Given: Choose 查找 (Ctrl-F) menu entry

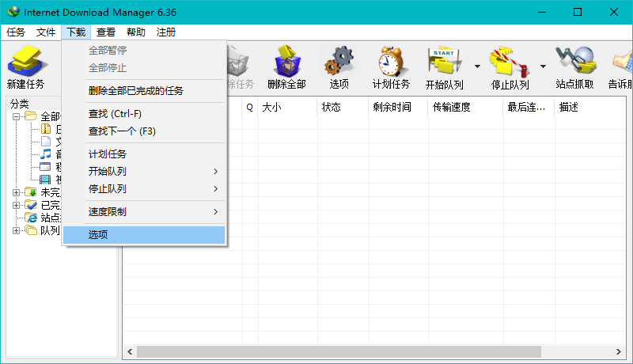Looking at the screenshot, I should (144, 114).
